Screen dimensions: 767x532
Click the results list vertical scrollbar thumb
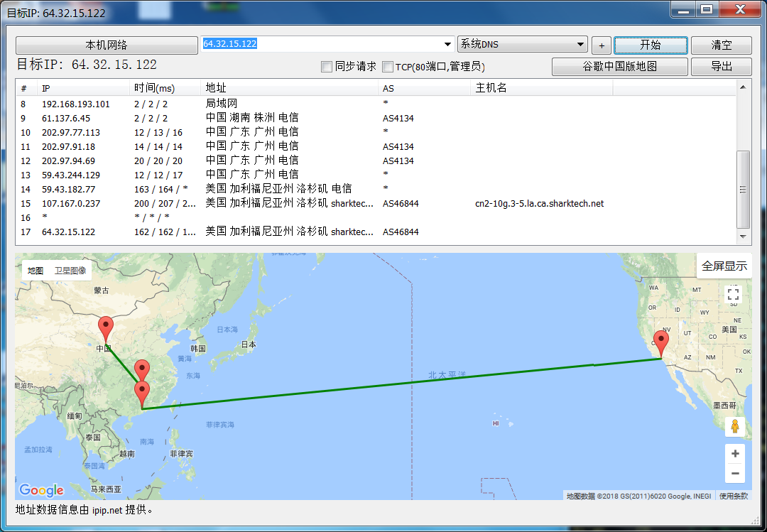coord(744,188)
